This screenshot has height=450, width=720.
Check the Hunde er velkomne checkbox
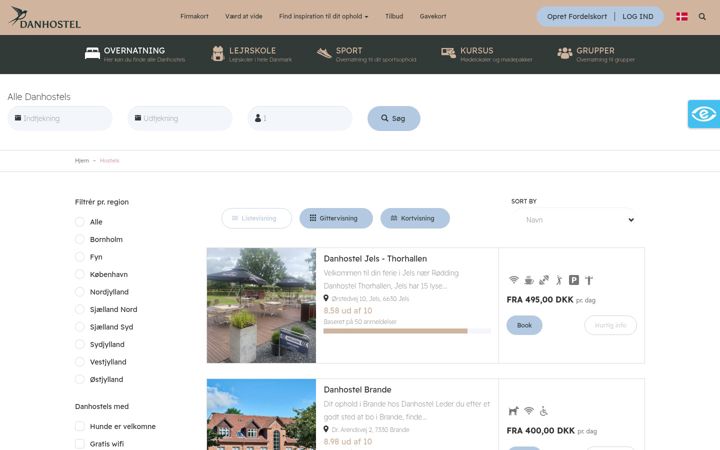(79, 426)
